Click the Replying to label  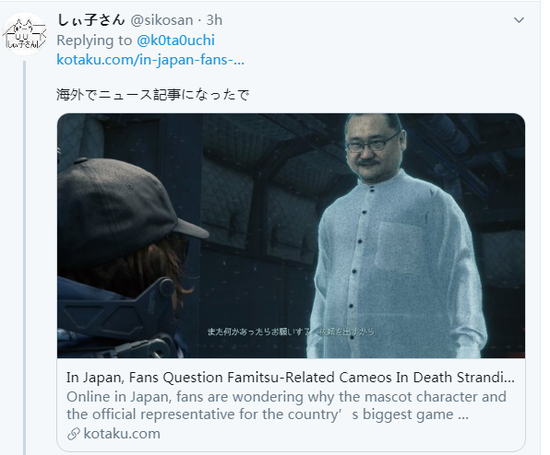point(94,40)
